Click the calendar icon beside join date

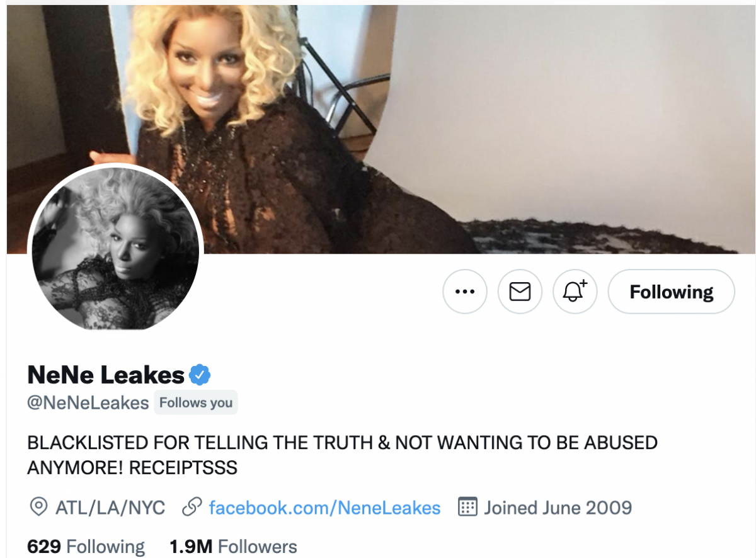467,507
